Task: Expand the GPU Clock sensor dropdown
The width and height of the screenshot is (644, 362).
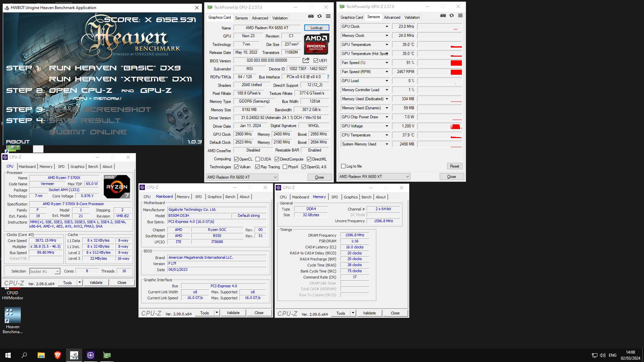Action: [386, 26]
